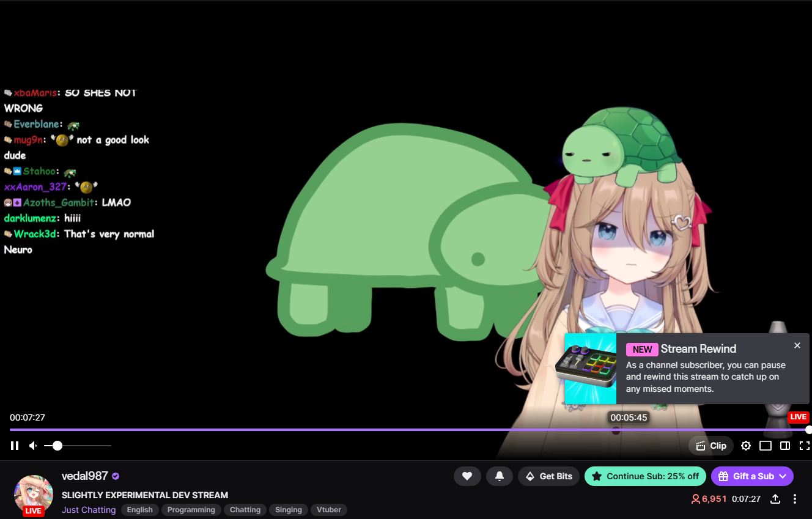This screenshot has height=519, width=812.
Task: Open the more options menu
Action: [x=795, y=499]
